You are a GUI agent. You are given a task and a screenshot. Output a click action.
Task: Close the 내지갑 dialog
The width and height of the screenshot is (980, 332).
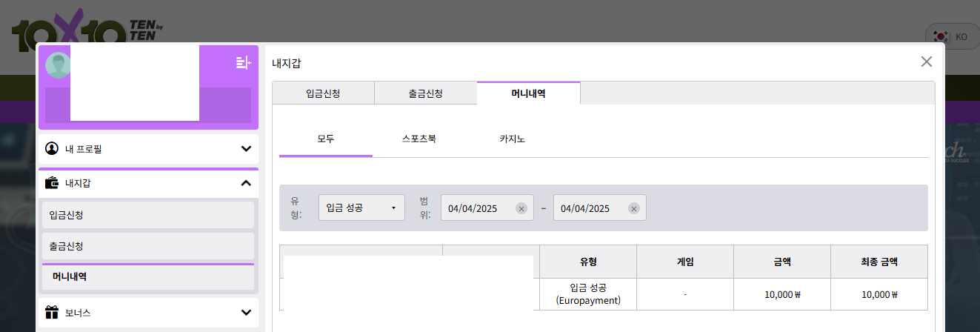point(926,62)
